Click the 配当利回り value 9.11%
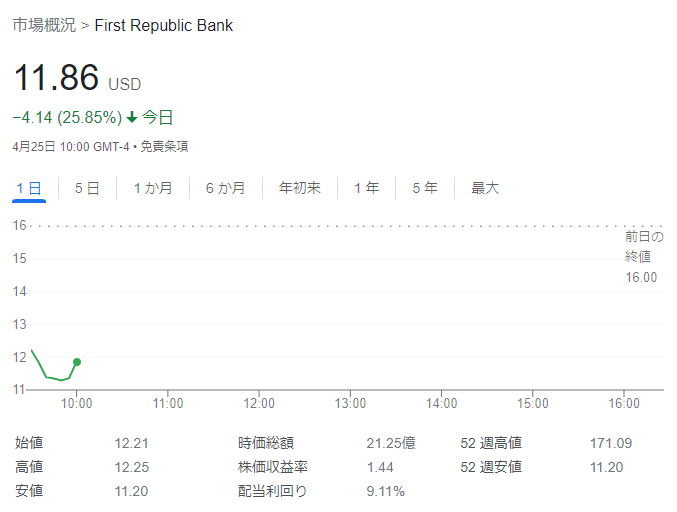The height and width of the screenshot is (512, 677). [x=386, y=491]
